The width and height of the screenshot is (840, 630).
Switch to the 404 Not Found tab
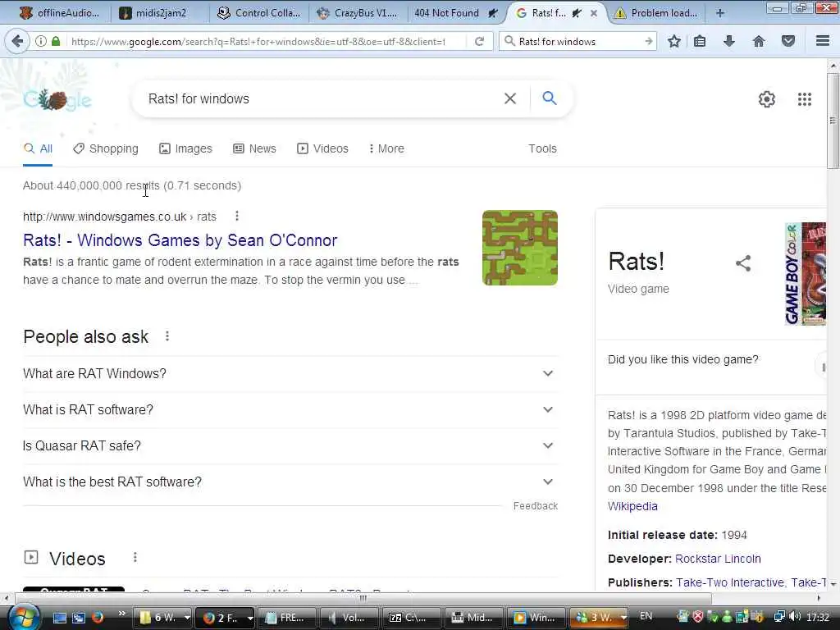[x=455, y=13]
